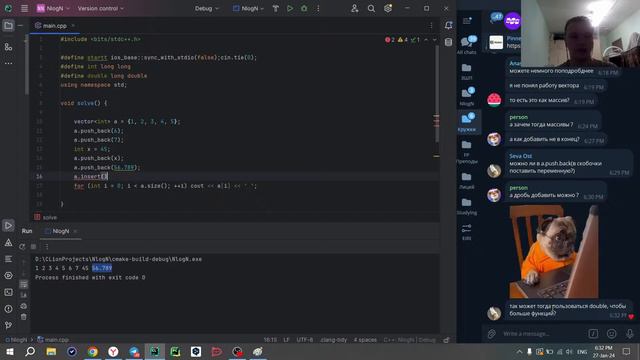The height and width of the screenshot is (360, 640).
Task: Open the Database tool window icon
Action: pyautogui.click(x=448, y=42)
